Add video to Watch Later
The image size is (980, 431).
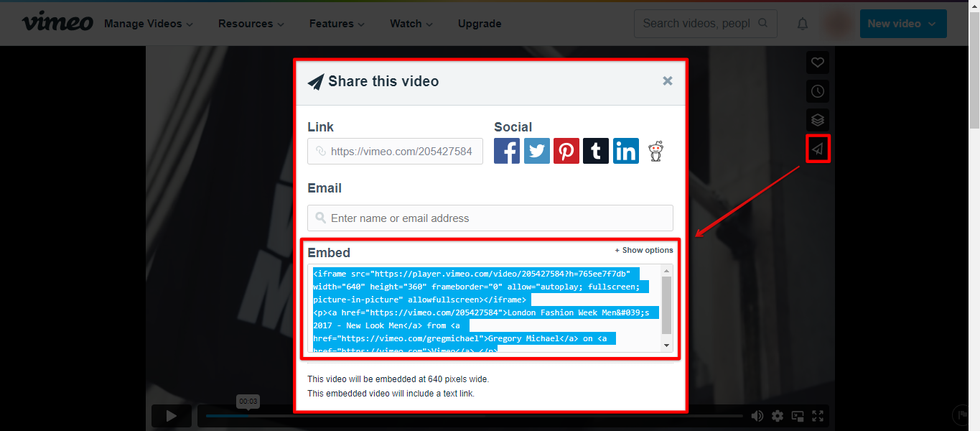(817, 91)
